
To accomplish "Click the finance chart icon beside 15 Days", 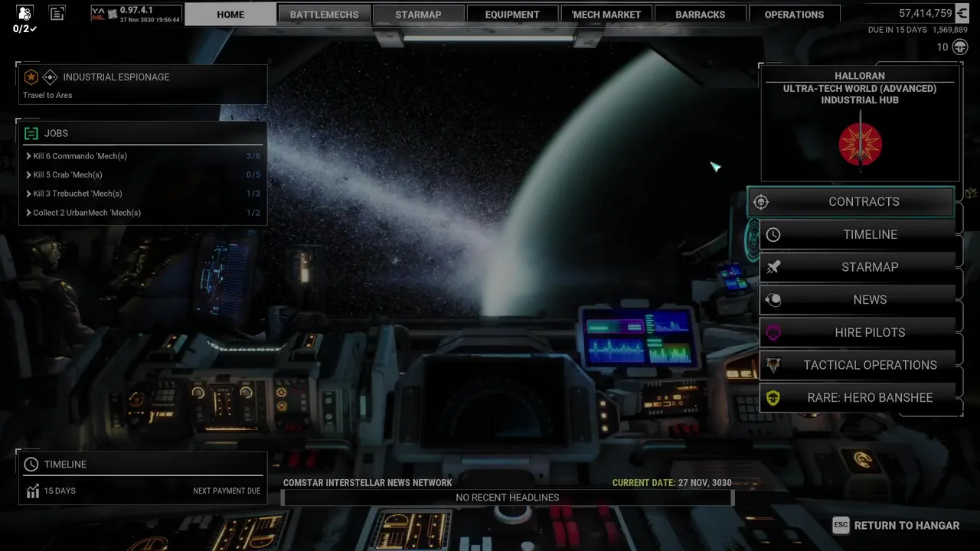I will pyautogui.click(x=32, y=491).
